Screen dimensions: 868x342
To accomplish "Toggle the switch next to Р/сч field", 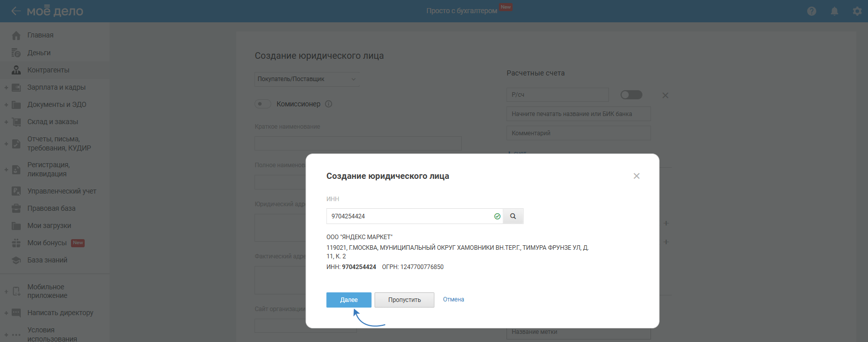I will click(x=631, y=95).
